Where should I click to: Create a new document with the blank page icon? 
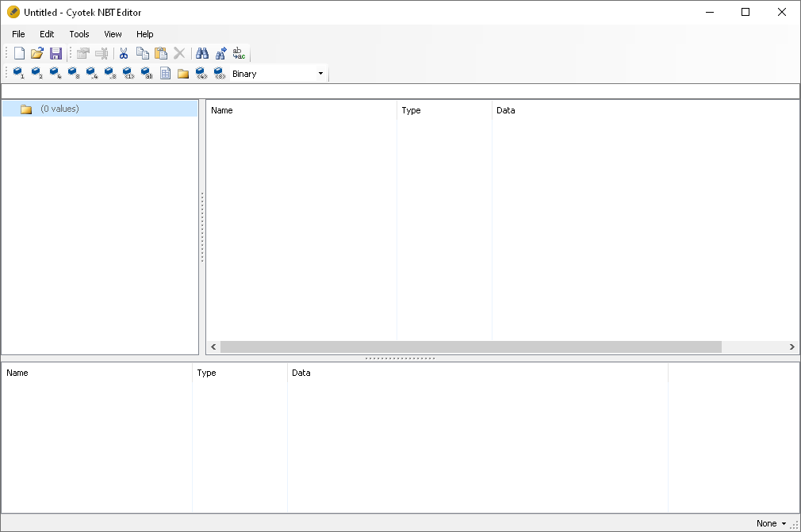[x=19, y=53]
